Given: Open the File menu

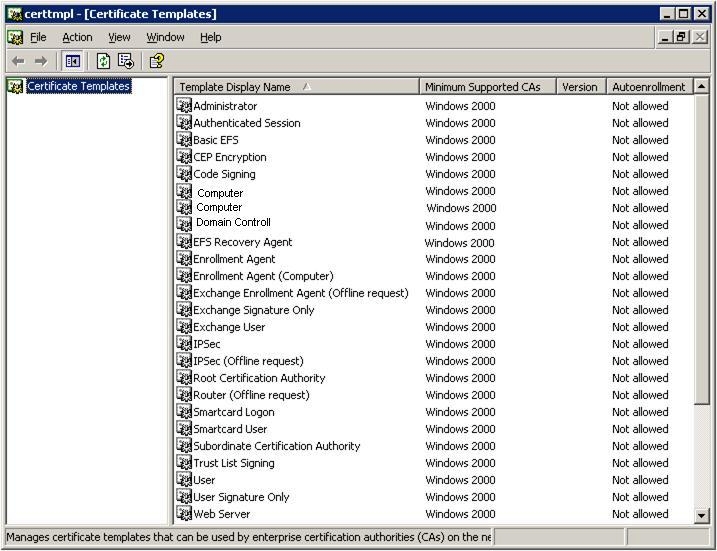Looking at the screenshot, I should coord(38,37).
